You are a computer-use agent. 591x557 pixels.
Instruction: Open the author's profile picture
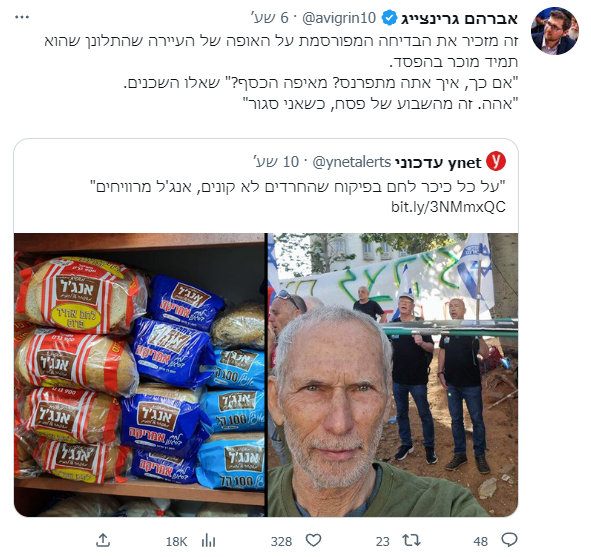554,31
